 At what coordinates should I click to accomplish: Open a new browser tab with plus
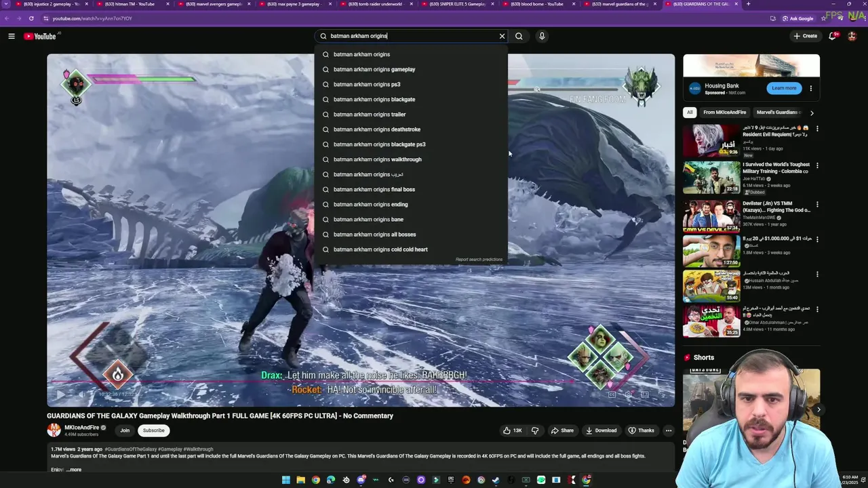click(x=748, y=4)
